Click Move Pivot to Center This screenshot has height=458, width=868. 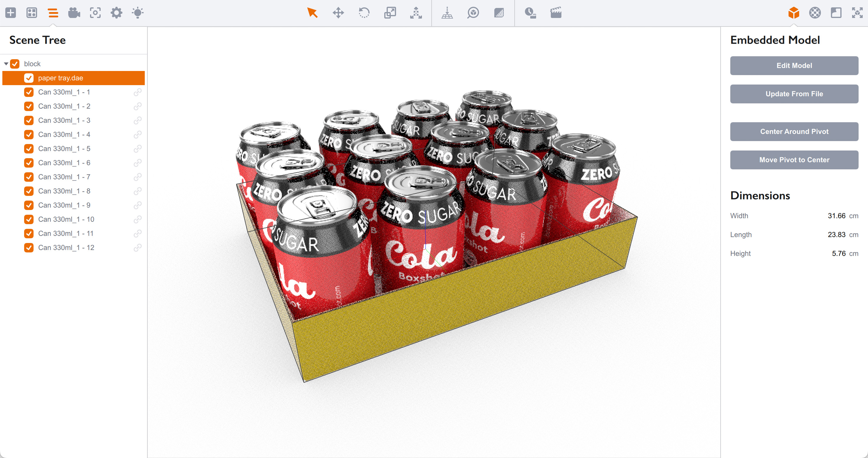(794, 160)
